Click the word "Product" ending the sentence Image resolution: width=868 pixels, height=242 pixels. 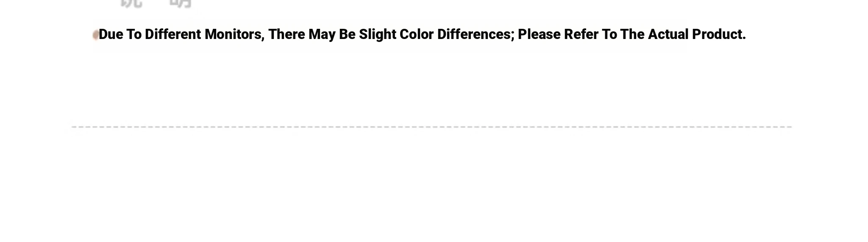(718, 34)
